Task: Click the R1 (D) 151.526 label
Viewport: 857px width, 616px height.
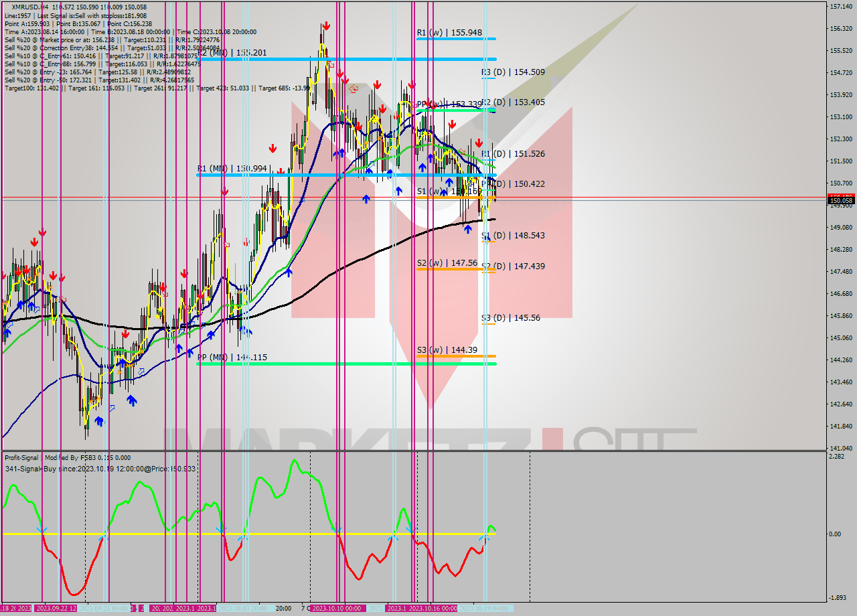Action: point(513,153)
